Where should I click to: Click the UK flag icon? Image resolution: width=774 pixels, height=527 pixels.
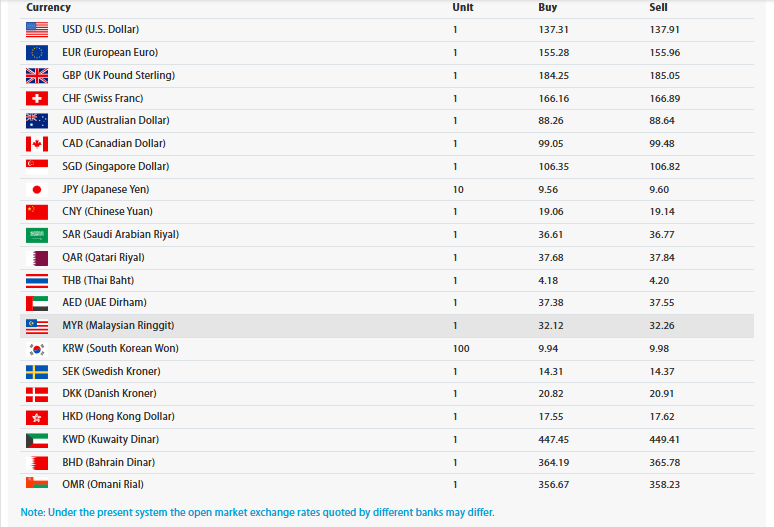37,75
